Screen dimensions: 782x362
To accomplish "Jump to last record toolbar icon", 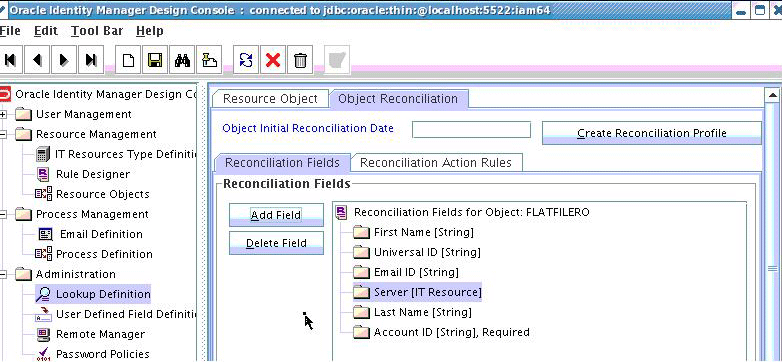I will click(91, 60).
